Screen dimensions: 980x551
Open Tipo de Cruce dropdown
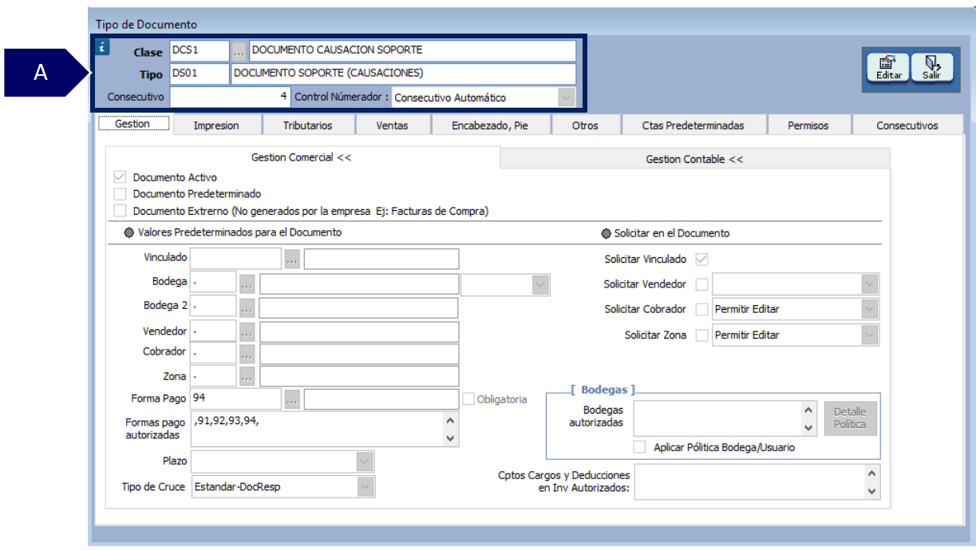coord(365,486)
